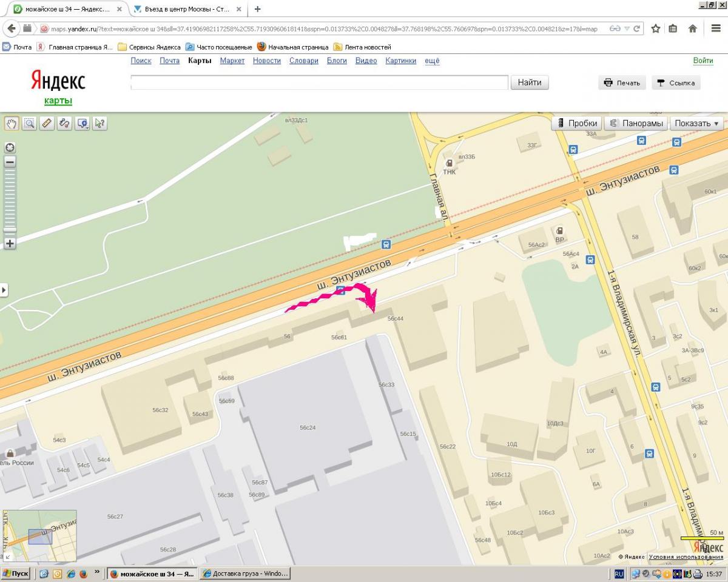Open the Лента новостей feed bookmark
Screen dimensions: 728x582
click(x=363, y=47)
